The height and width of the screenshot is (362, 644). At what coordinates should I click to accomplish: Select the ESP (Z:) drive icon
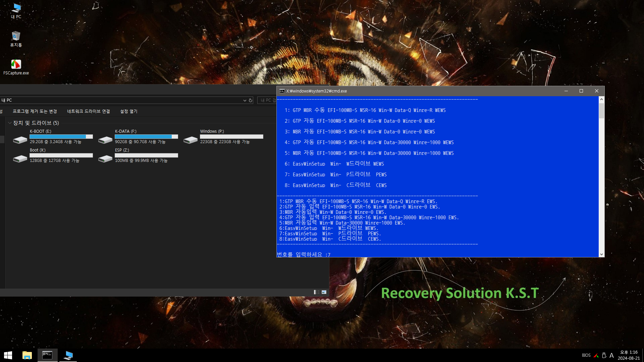tap(105, 158)
